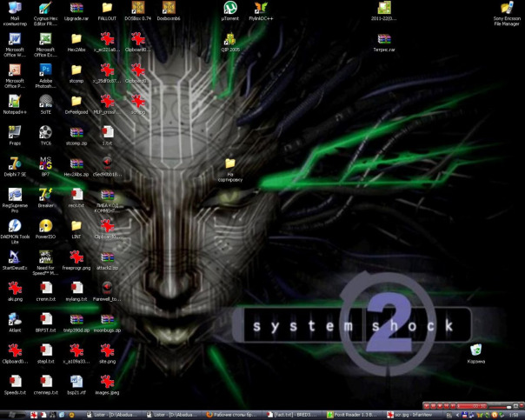The height and width of the screenshot is (420, 525).
Task: Launch FlylinkDC++ shortcut
Action: [x=261, y=11]
